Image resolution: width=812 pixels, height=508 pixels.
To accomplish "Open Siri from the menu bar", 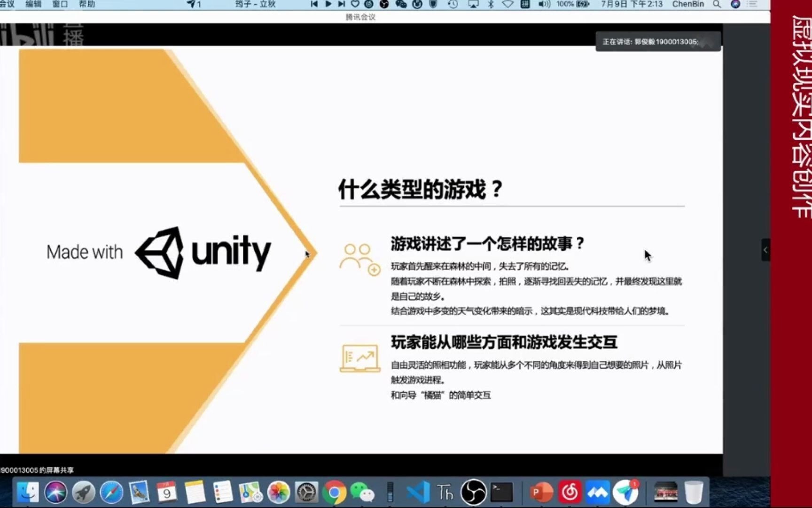I will pyautogui.click(x=735, y=4).
